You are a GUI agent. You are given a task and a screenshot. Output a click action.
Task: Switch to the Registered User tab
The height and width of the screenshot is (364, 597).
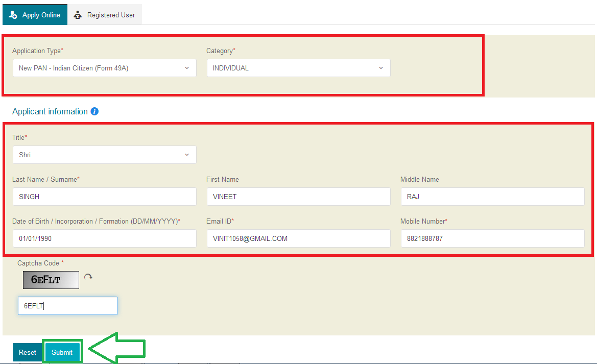(105, 14)
